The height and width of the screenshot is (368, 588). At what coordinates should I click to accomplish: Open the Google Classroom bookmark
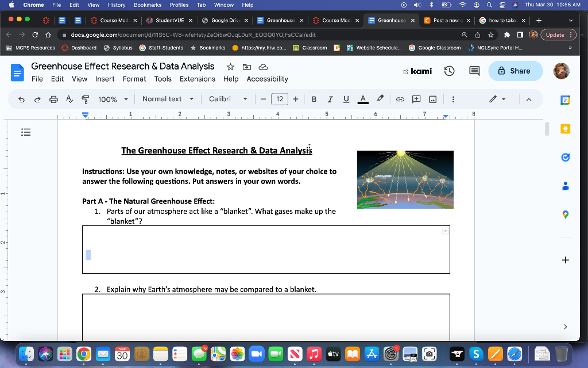tap(434, 48)
